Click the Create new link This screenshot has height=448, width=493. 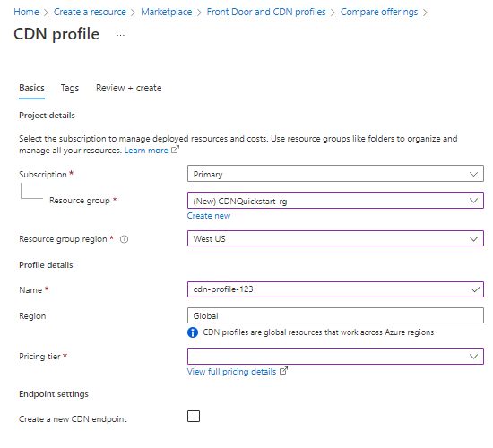pos(209,216)
